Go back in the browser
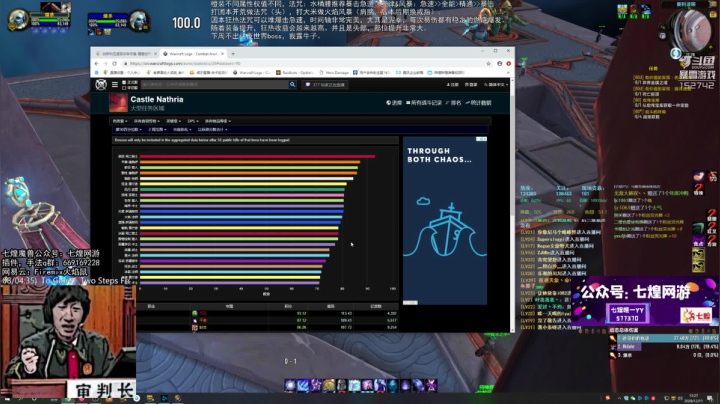The image size is (720, 404). click(96, 63)
